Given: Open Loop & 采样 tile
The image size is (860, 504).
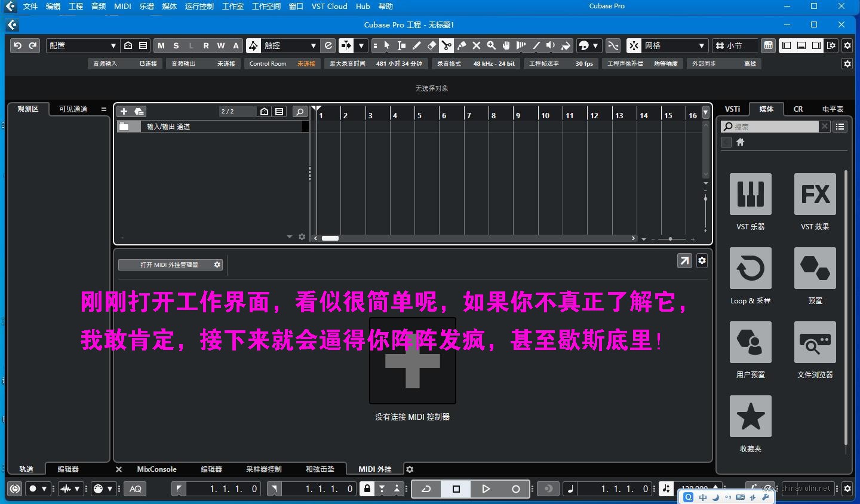Looking at the screenshot, I should [x=751, y=268].
